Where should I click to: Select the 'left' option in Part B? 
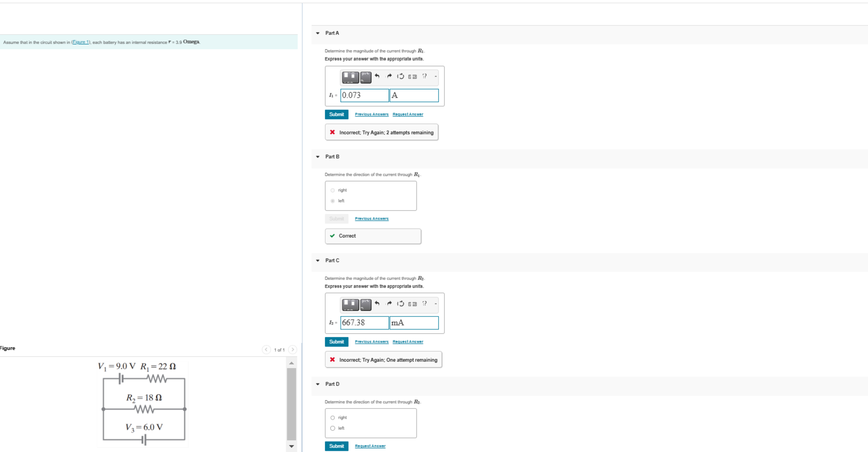click(333, 201)
